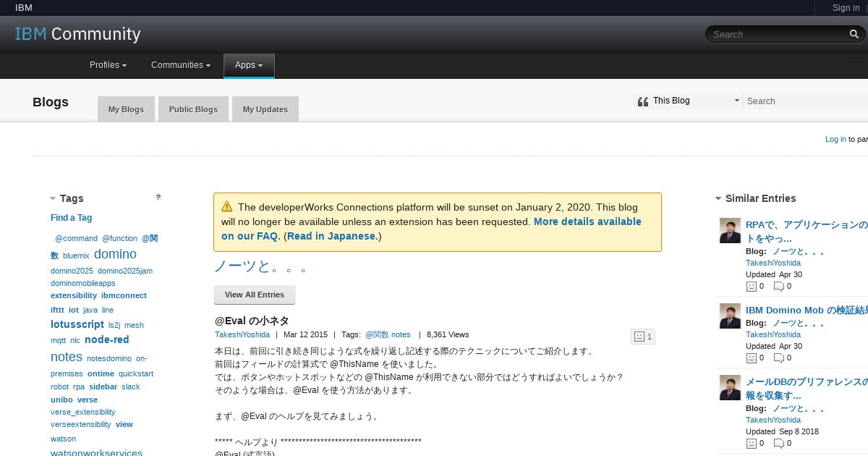This screenshot has width=868, height=456.
Task: Click the likes icon under the メールDB entry
Action: point(752,443)
